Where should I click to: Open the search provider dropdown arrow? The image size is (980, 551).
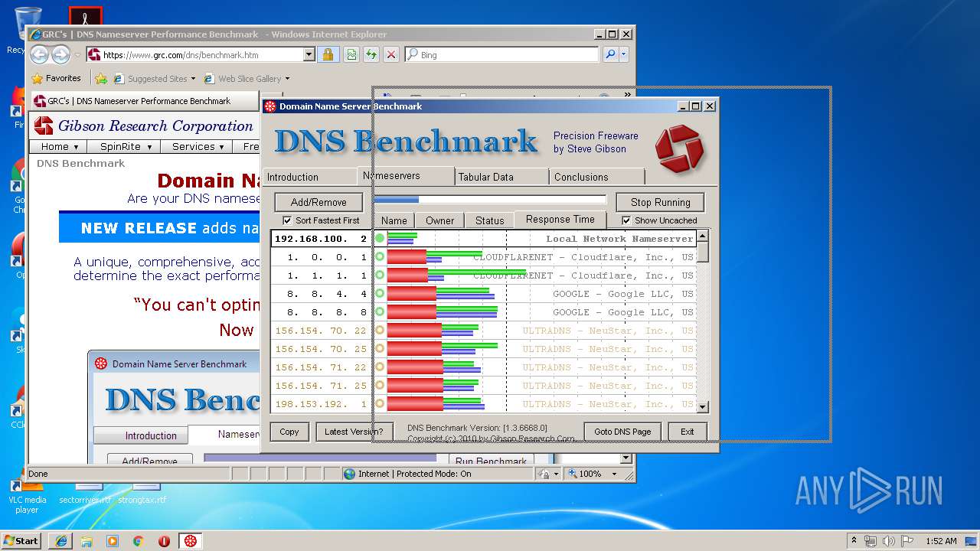coord(624,54)
